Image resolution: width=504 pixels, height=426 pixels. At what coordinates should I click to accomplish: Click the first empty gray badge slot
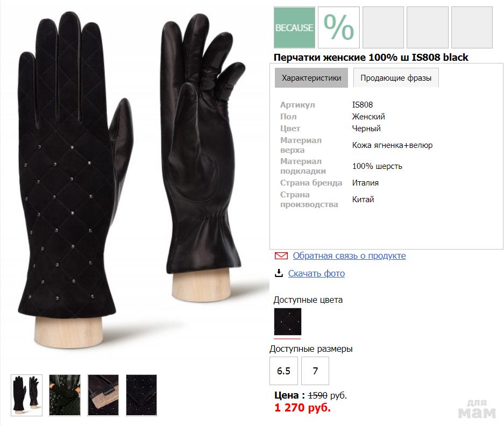(383, 27)
